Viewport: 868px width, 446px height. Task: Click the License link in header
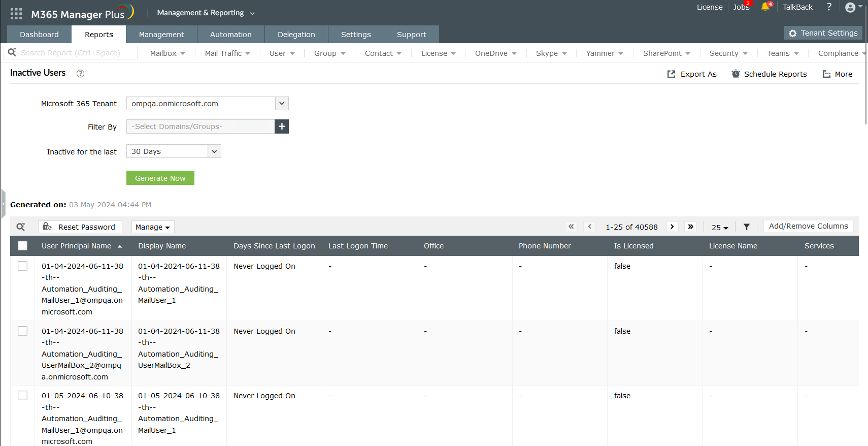(710, 7)
